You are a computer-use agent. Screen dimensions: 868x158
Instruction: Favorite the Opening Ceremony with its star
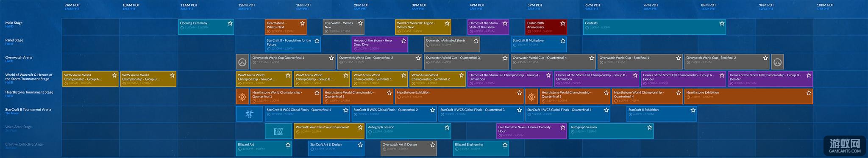pyautogui.click(x=230, y=23)
